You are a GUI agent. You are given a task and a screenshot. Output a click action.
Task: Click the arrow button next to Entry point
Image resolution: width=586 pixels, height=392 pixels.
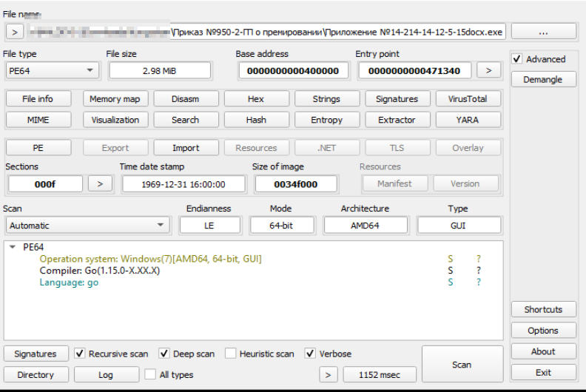pyautogui.click(x=488, y=70)
